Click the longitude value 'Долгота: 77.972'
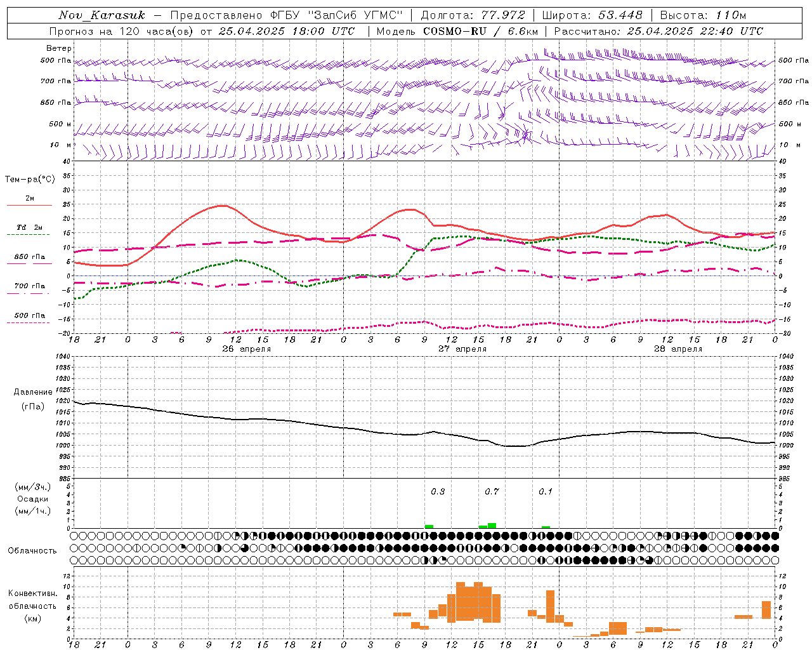Image resolution: width=812 pixels, height=650 pixels. (473, 15)
